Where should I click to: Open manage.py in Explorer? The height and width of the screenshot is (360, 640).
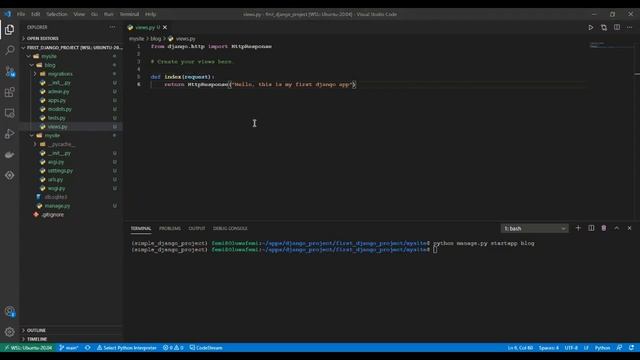(x=71, y=206)
